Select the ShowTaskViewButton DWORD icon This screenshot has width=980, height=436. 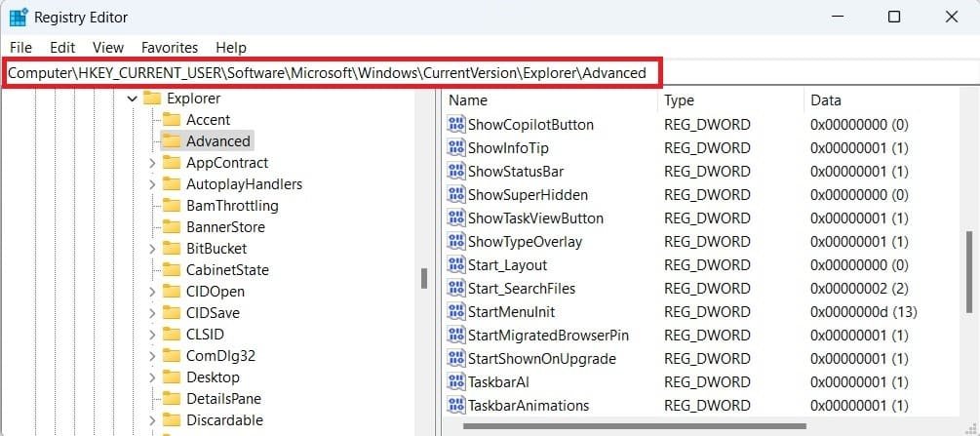[456, 218]
